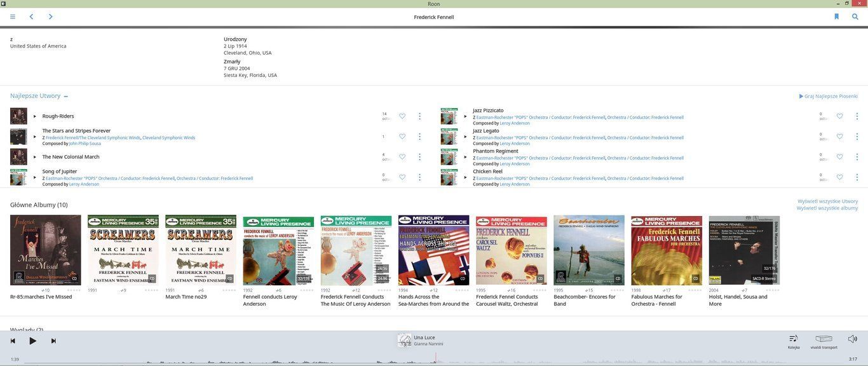This screenshot has height=366, width=868.
Task: Open Fabulous Marches for Orchestra album
Action: point(667,250)
